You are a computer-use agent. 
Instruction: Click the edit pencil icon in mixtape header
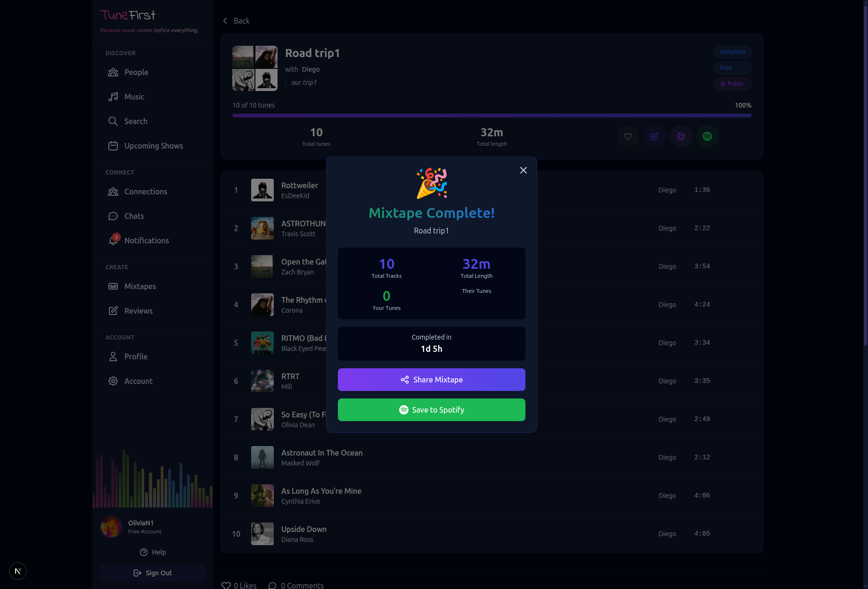[x=654, y=136]
